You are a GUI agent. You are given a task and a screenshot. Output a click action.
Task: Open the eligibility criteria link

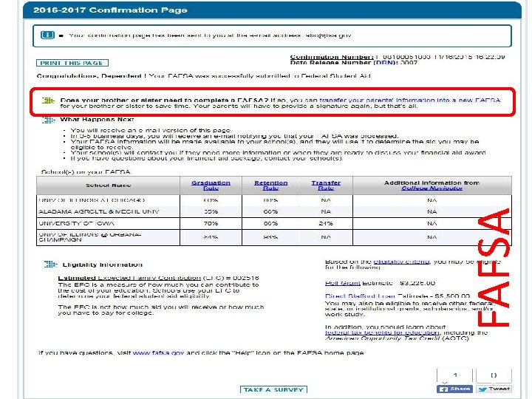[x=401, y=262]
